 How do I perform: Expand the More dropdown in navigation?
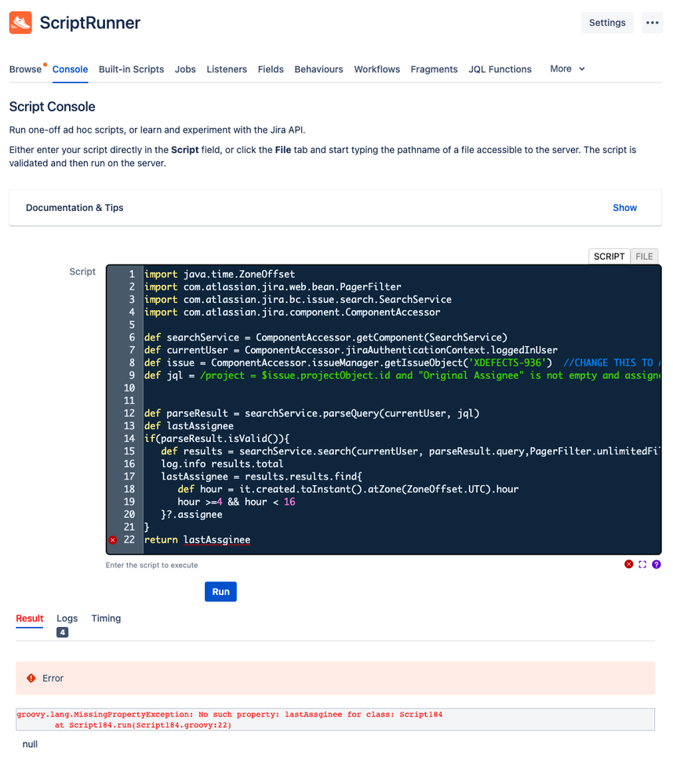point(567,69)
